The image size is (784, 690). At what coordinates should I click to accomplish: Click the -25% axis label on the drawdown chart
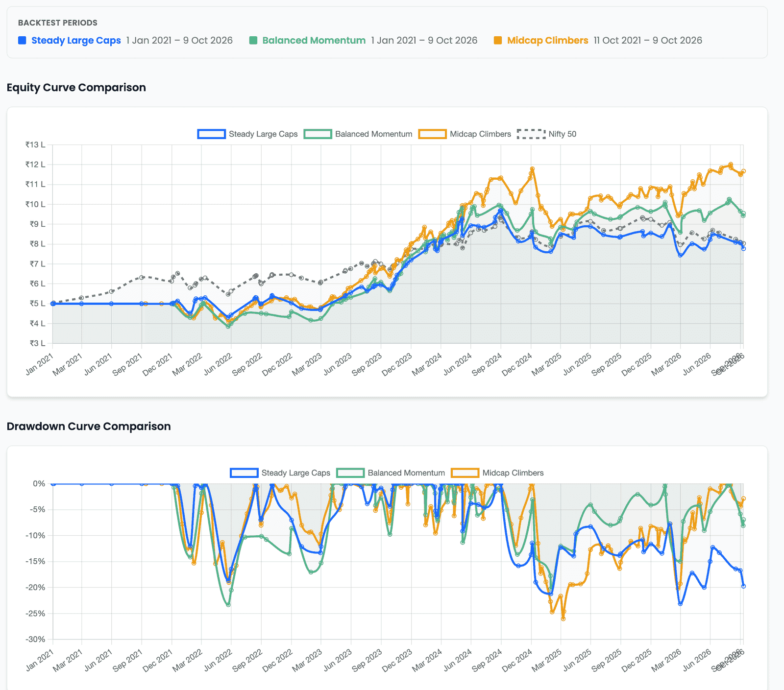tap(35, 613)
